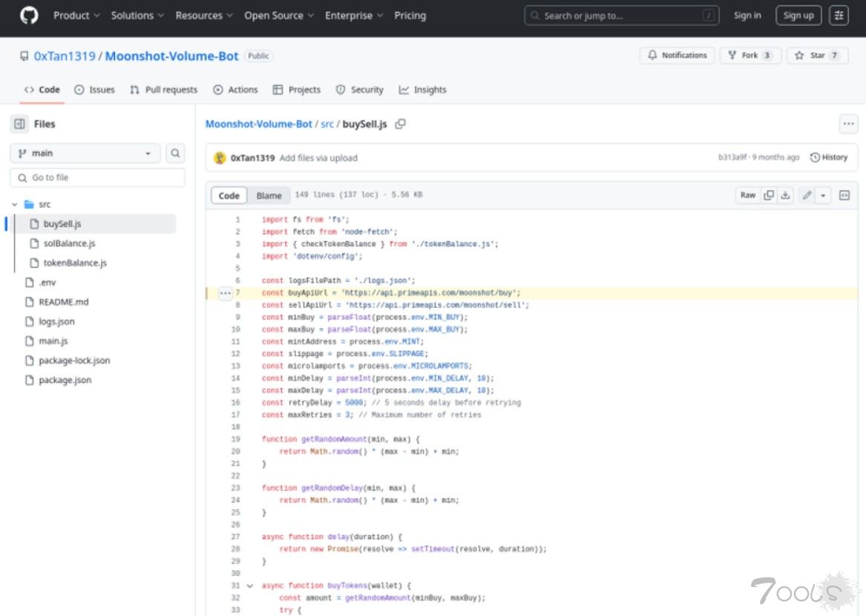This screenshot has height=616, width=866.
Task: Open 0xTan1319 avatar in commit bar
Action: pos(220,157)
